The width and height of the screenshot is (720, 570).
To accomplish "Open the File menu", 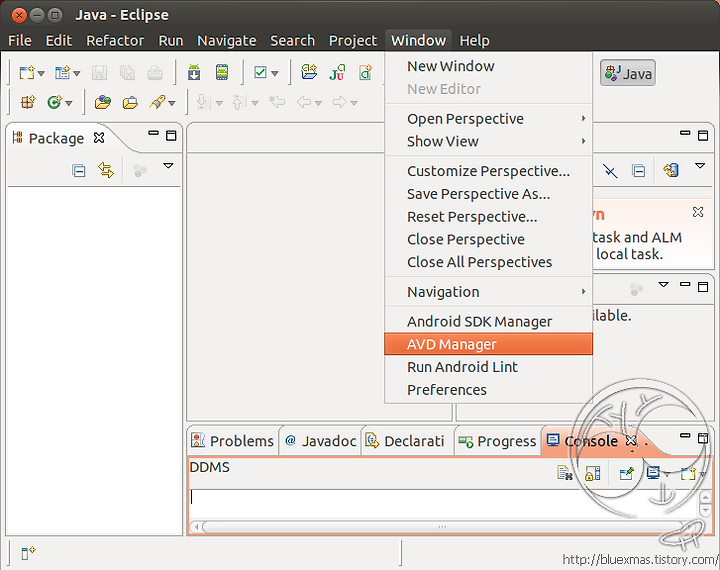I will coord(20,40).
